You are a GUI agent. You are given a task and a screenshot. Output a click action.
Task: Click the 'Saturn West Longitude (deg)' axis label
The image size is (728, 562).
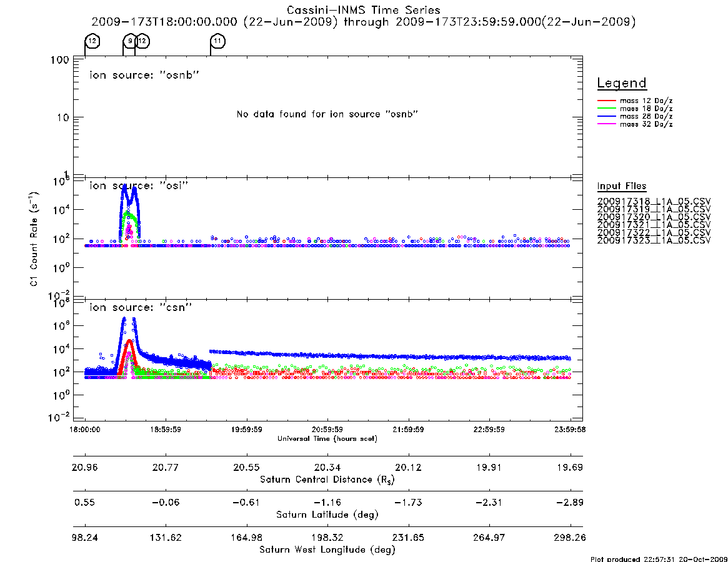click(327, 550)
